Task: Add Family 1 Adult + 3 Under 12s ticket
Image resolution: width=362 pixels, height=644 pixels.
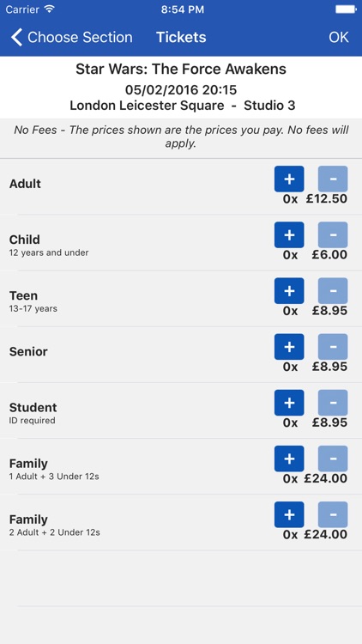Action: 289,459
